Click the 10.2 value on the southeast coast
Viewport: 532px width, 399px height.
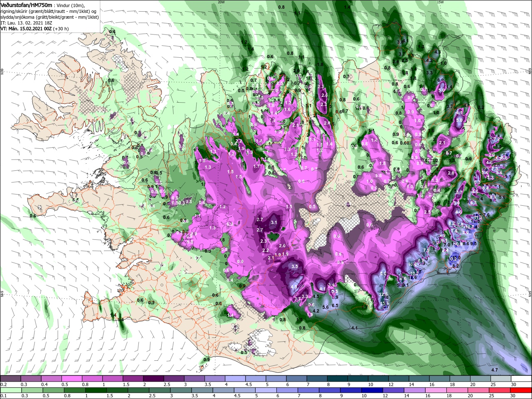point(453,259)
